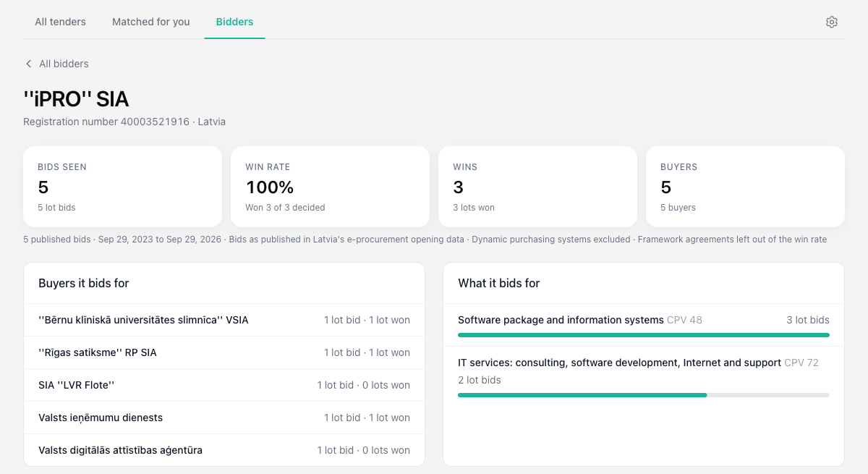The height and width of the screenshot is (474, 868).
Task: Open the settings gear icon
Action: [832, 22]
